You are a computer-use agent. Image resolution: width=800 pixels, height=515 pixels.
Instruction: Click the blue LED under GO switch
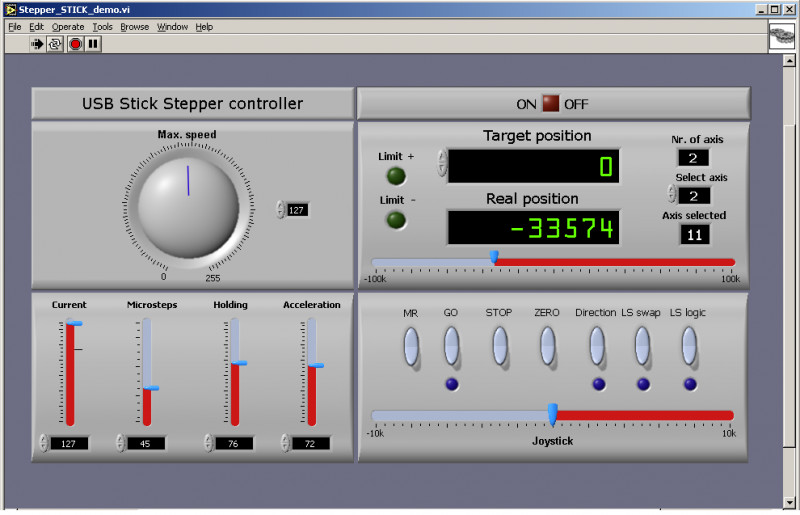(452, 384)
